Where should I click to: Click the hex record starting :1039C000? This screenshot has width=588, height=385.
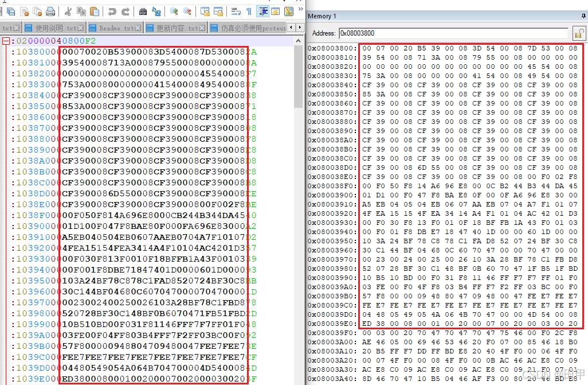pyautogui.click(x=134, y=356)
